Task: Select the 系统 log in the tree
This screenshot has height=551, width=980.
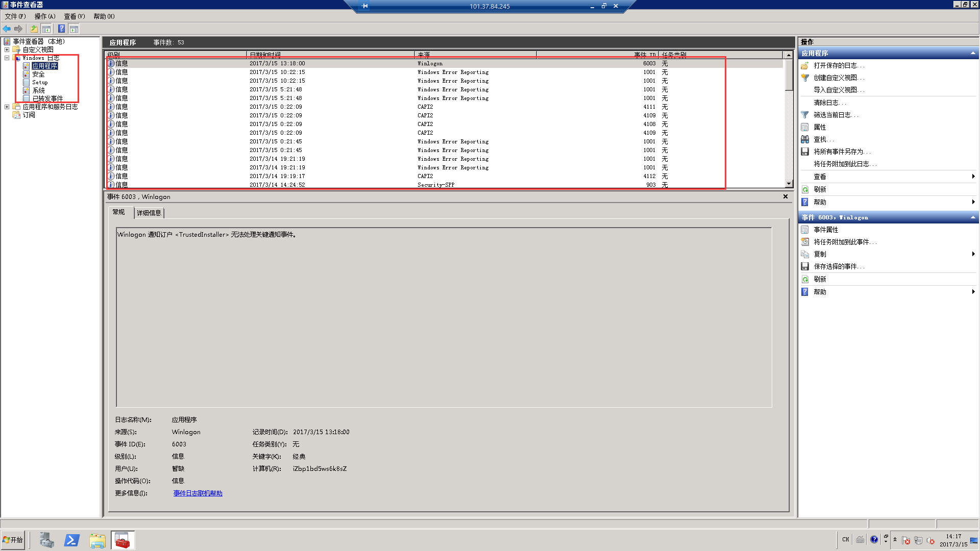Action: 39,90
